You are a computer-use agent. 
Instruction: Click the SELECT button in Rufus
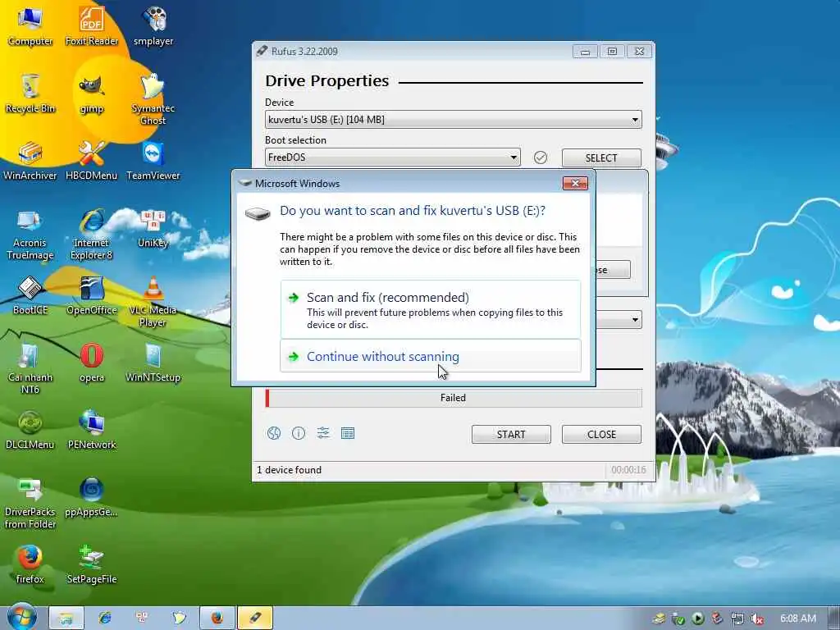(x=601, y=158)
